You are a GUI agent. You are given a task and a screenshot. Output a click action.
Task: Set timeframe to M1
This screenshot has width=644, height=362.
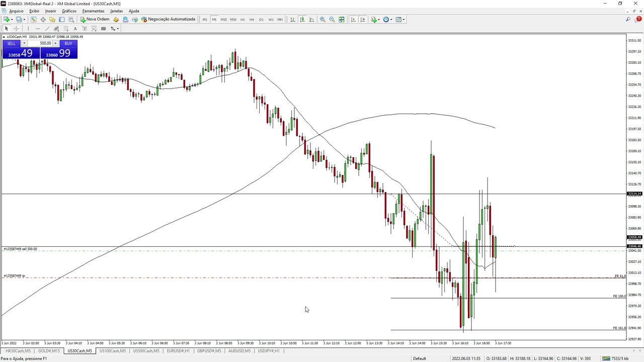tap(205, 20)
